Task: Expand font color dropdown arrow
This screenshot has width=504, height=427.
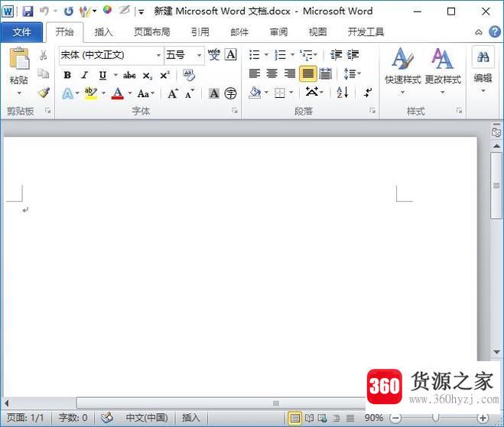Action: click(x=130, y=93)
